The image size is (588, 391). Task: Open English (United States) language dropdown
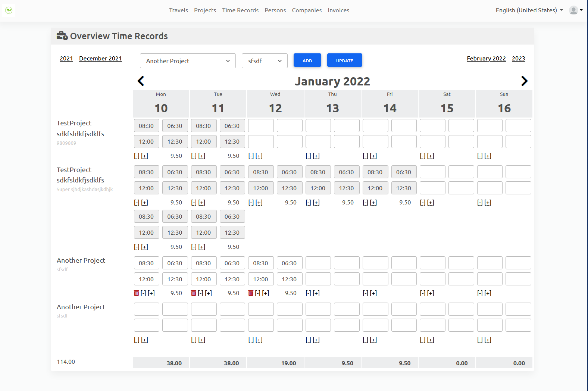point(529,10)
